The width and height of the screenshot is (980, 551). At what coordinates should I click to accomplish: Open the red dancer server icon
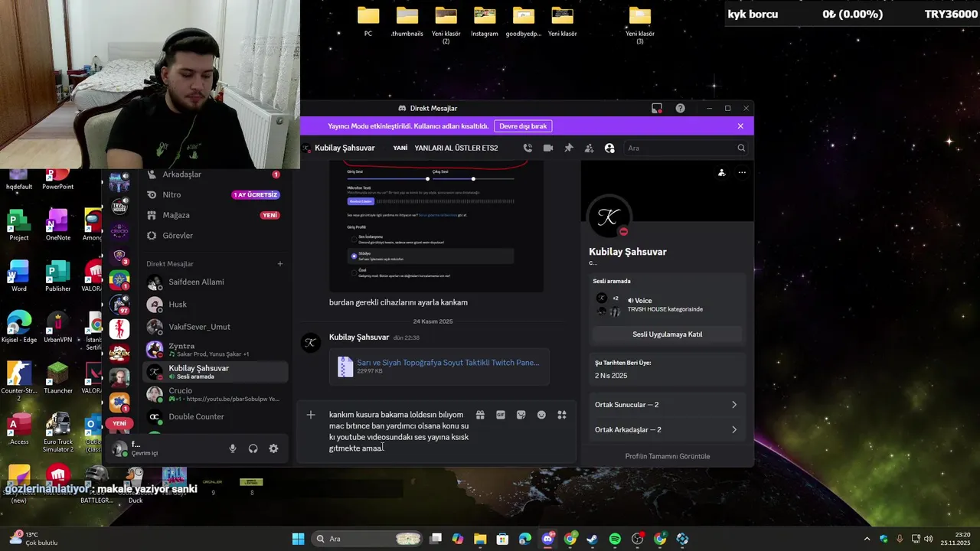pos(119,329)
